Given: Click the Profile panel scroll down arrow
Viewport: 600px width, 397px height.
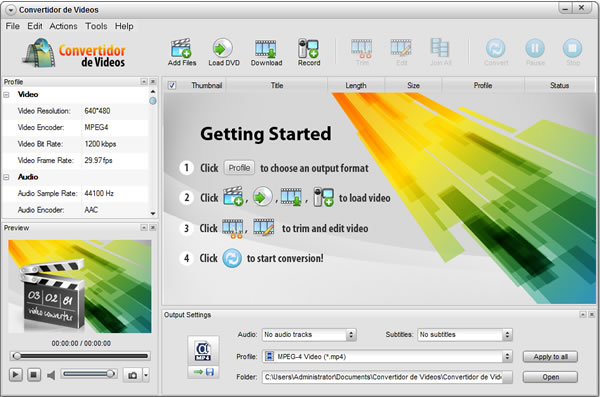Looking at the screenshot, I should tap(153, 213).
